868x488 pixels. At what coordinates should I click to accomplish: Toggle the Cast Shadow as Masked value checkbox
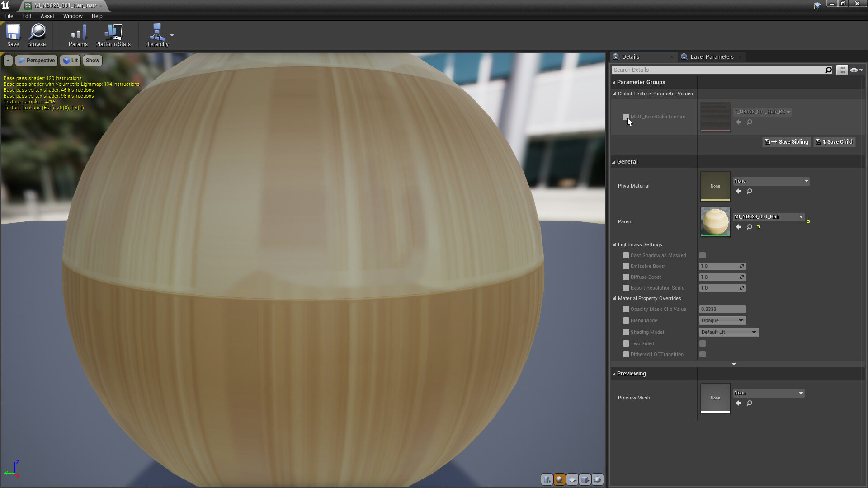coord(703,256)
